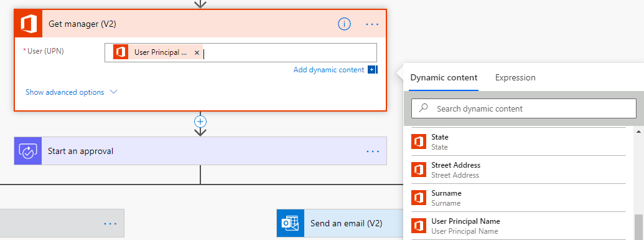Click the Add dynamic content link
This screenshot has height=240, width=644.
[329, 70]
